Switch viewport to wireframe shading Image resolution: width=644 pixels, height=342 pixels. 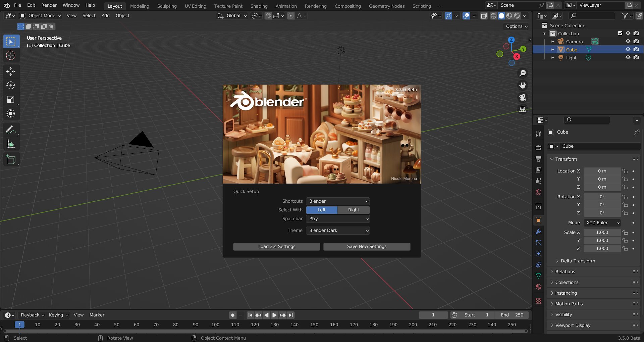pos(493,16)
